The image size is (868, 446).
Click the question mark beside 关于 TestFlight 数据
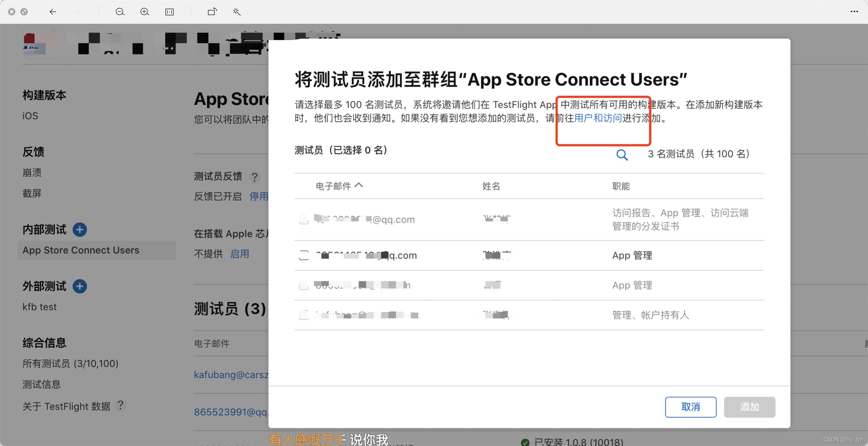[x=120, y=405]
